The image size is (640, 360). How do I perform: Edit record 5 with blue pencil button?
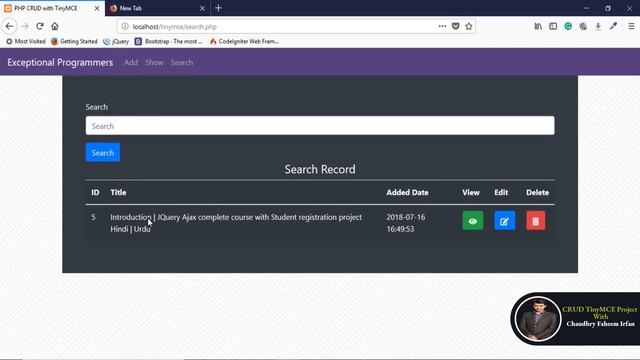tap(504, 221)
